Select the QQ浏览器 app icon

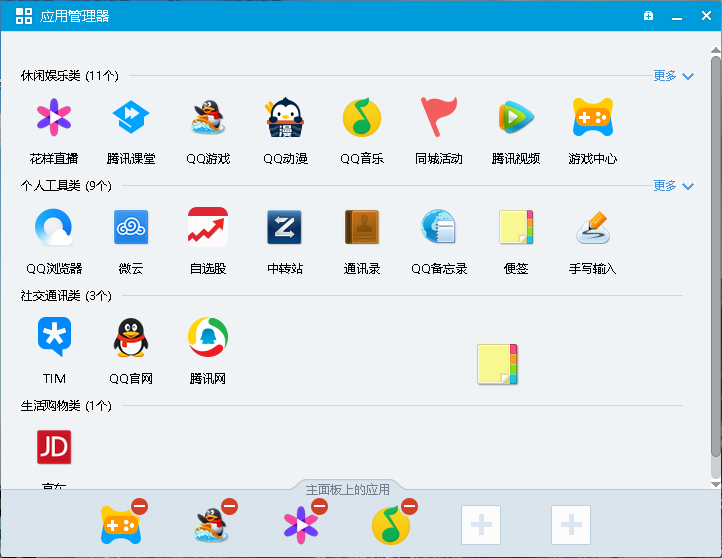pos(54,228)
